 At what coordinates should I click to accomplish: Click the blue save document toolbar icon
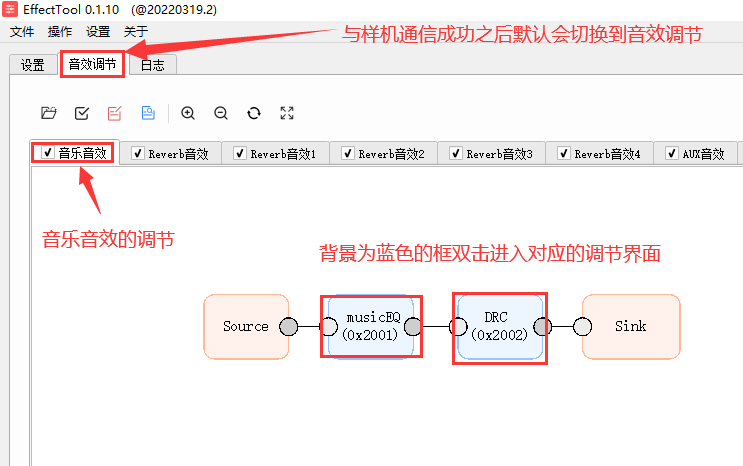(148, 113)
